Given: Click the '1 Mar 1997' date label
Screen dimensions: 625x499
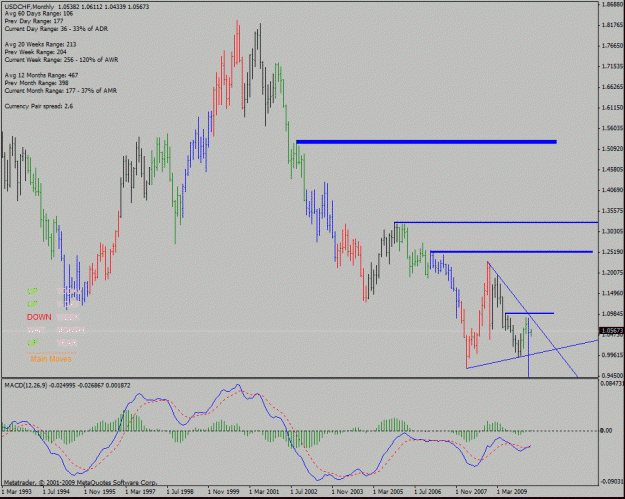Looking at the screenshot, I should coord(141,491).
